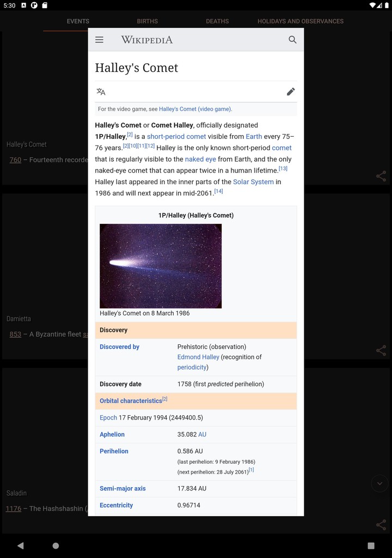Follow the Edmond Halley link
Viewport: 392px width, 558px height.
(198, 357)
